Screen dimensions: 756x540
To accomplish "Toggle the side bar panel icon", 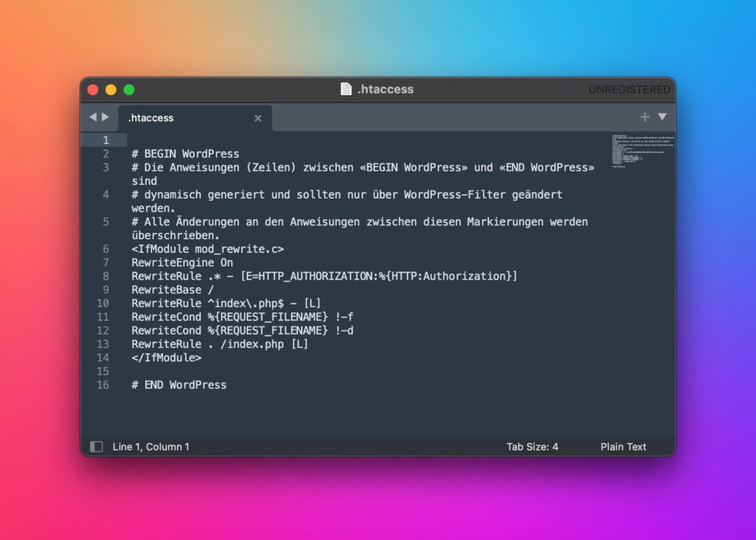I will (x=97, y=446).
